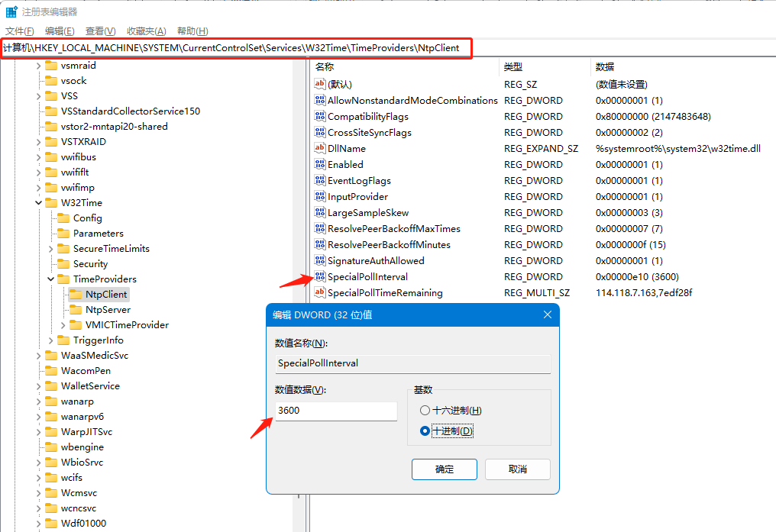The width and height of the screenshot is (776, 532).
Task: Open the 文件 File menu
Action: coord(20,31)
